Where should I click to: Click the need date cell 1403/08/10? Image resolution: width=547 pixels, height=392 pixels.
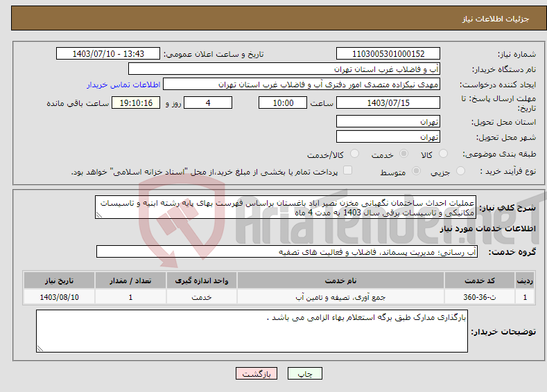click(x=59, y=297)
